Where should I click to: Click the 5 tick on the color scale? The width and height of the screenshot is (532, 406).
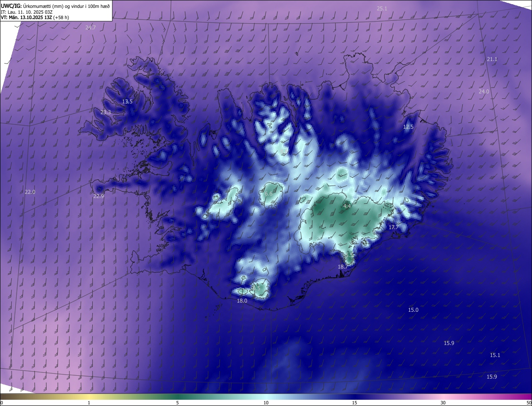pyautogui.click(x=177, y=403)
